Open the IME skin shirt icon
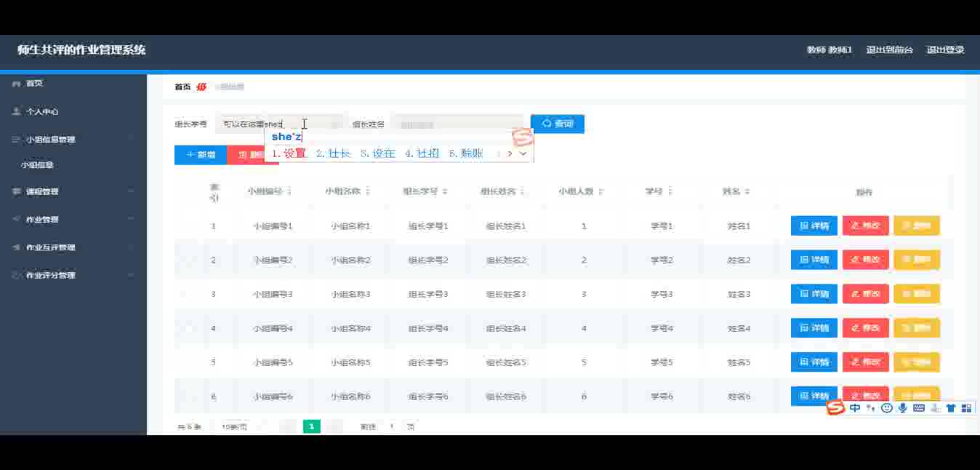This screenshot has height=470, width=980. (950, 408)
